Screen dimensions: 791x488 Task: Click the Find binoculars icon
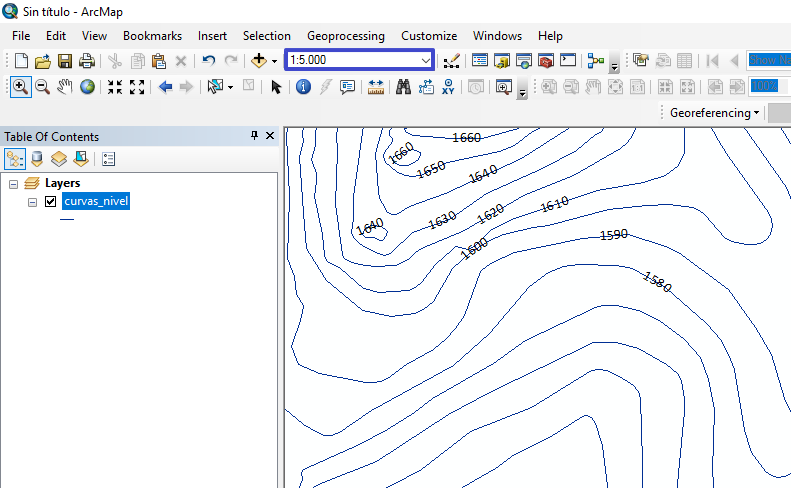pos(404,87)
